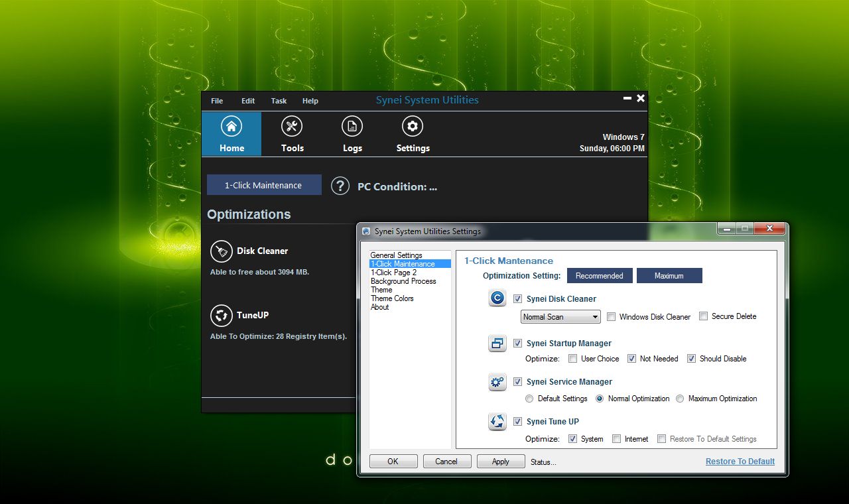Open the Help menu
The width and height of the screenshot is (849, 504).
[x=310, y=101]
